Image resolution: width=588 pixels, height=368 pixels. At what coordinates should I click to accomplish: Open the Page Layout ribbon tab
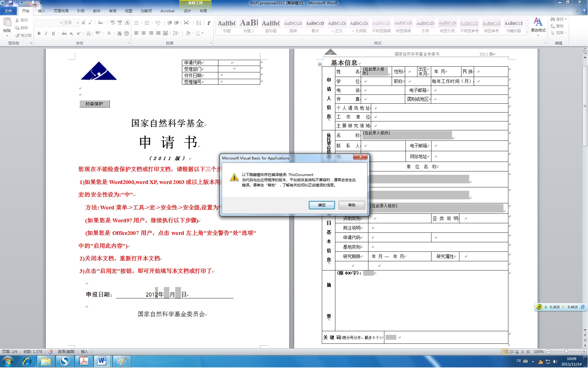pos(61,11)
